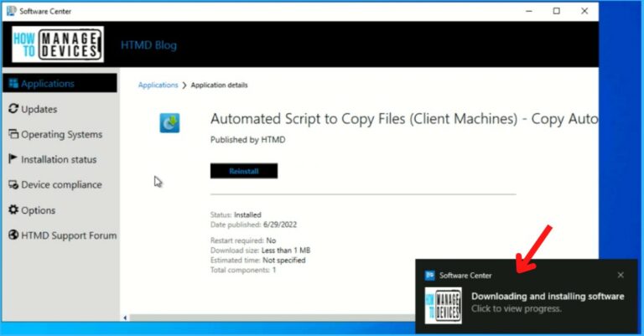Click Software Center icon in notification header
The width and height of the screenshot is (644, 336).
pos(430,276)
